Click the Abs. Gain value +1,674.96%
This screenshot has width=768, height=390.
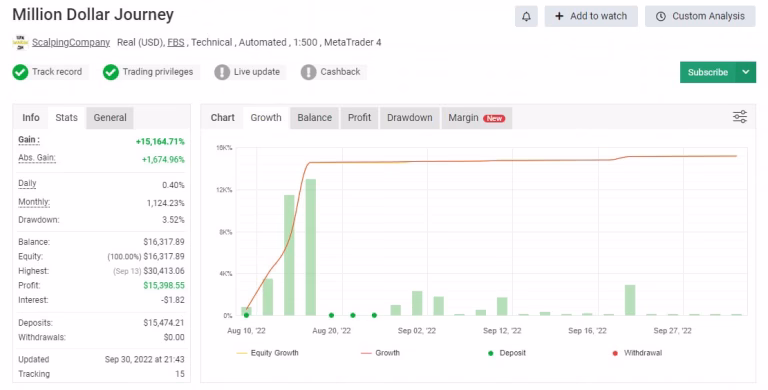(x=163, y=160)
